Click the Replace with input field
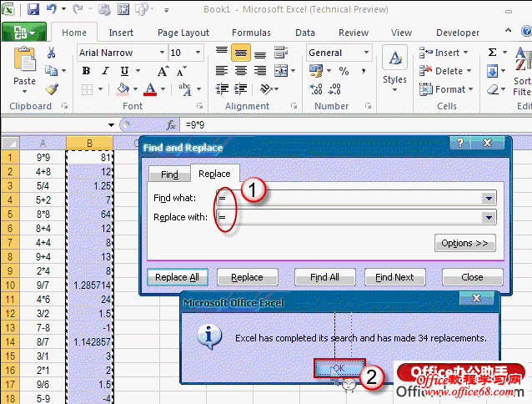 tap(350, 217)
